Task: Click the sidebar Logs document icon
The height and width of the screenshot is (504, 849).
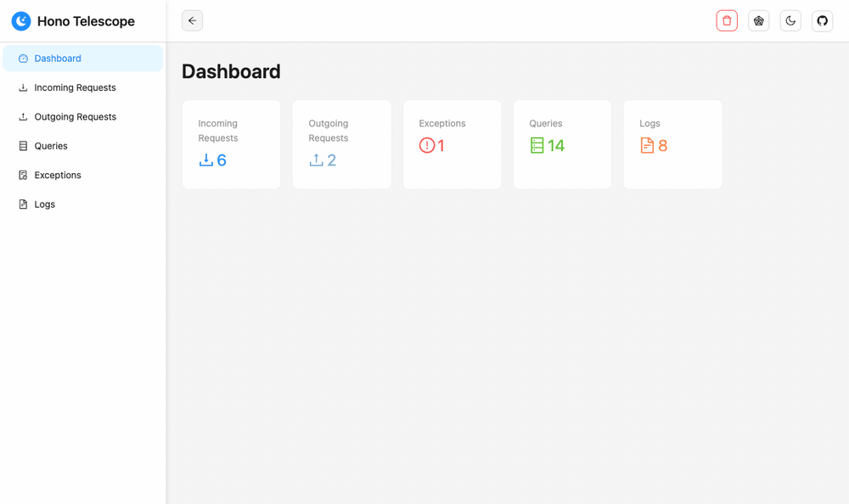Action: tap(23, 204)
